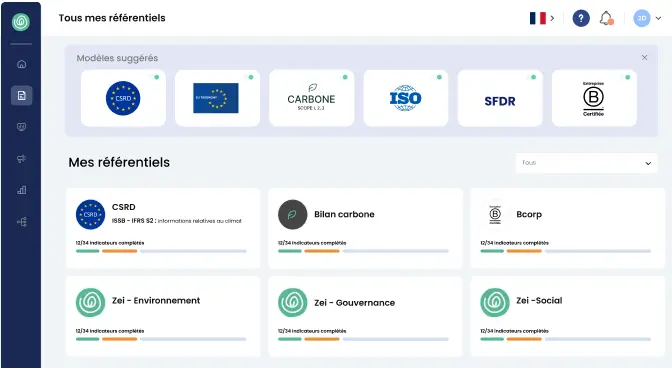Screen dimensions: 672x368
Task: Expand the French flag language selector
Action: [x=542, y=18]
